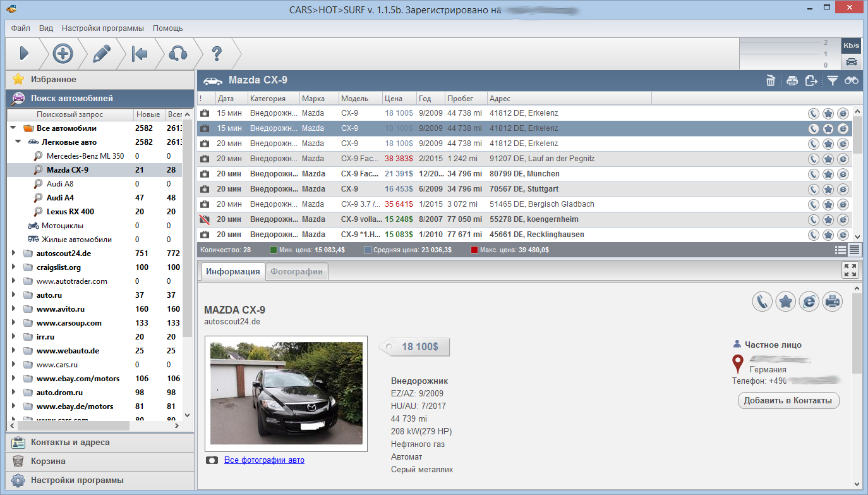This screenshot has height=495, width=868.
Task: Switch to bulleted list view mode
Action: click(841, 250)
